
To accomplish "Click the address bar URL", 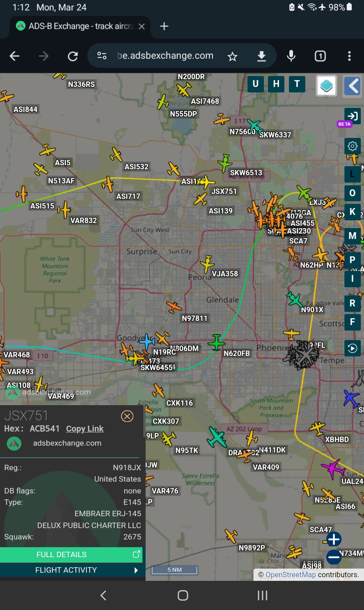I will tap(166, 56).
